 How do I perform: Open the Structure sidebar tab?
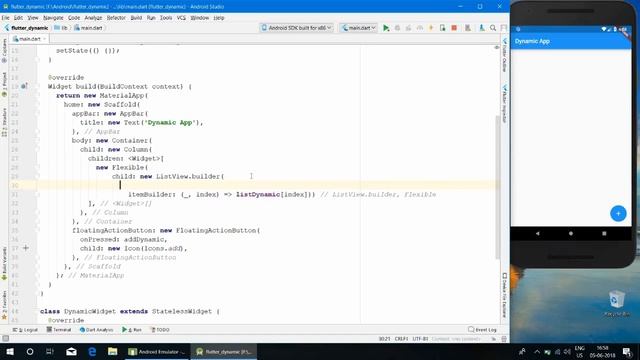(x=4, y=122)
